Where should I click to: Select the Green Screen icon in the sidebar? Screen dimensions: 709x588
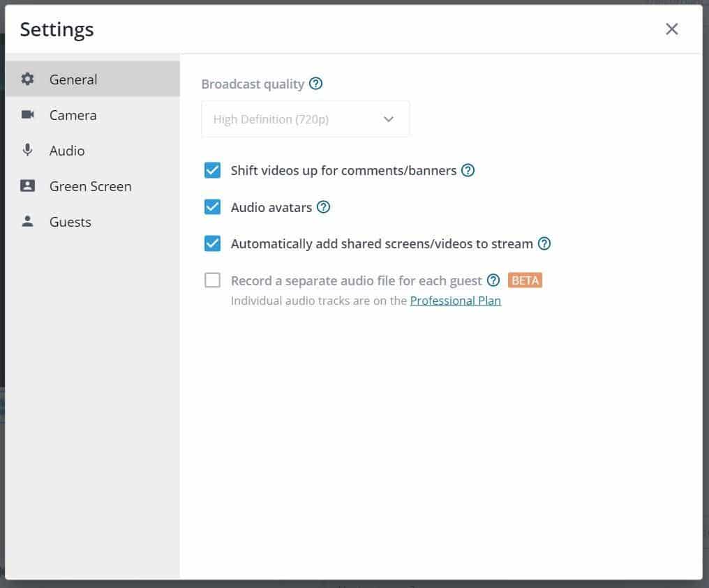coord(27,186)
